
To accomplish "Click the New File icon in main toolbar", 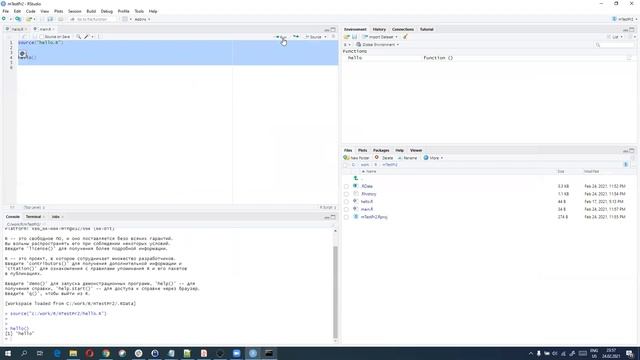I will (4, 19).
